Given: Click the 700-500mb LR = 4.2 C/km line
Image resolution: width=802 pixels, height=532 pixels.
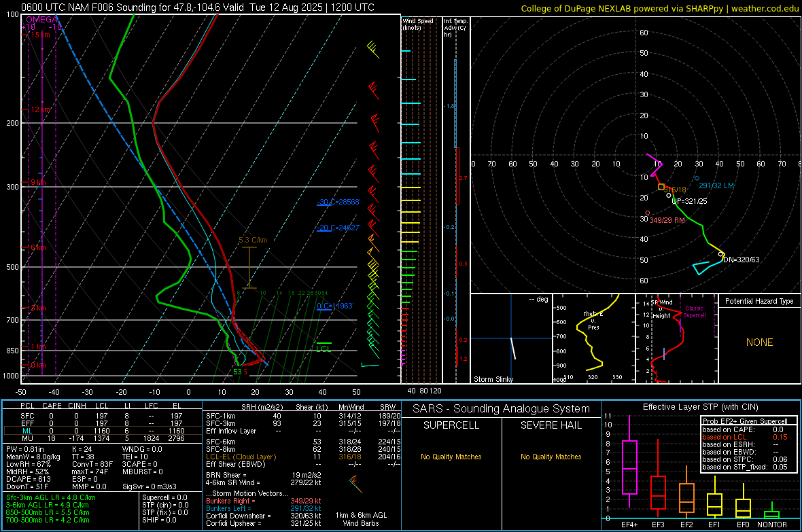Looking at the screenshot, I should pyautogui.click(x=48, y=520).
